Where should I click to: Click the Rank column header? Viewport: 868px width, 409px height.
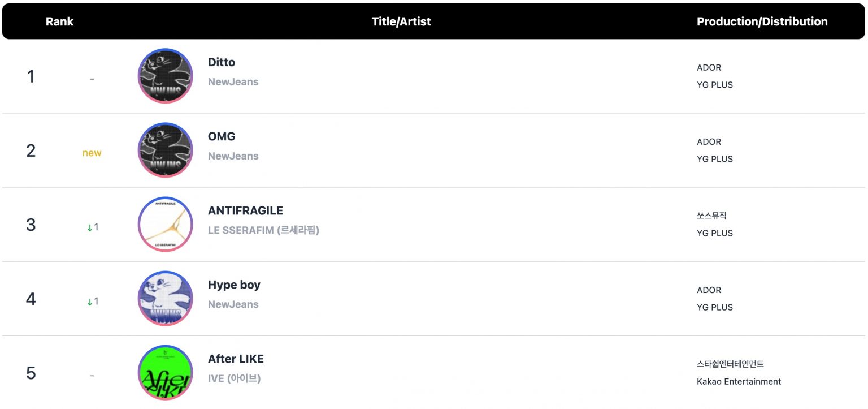[60, 21]
